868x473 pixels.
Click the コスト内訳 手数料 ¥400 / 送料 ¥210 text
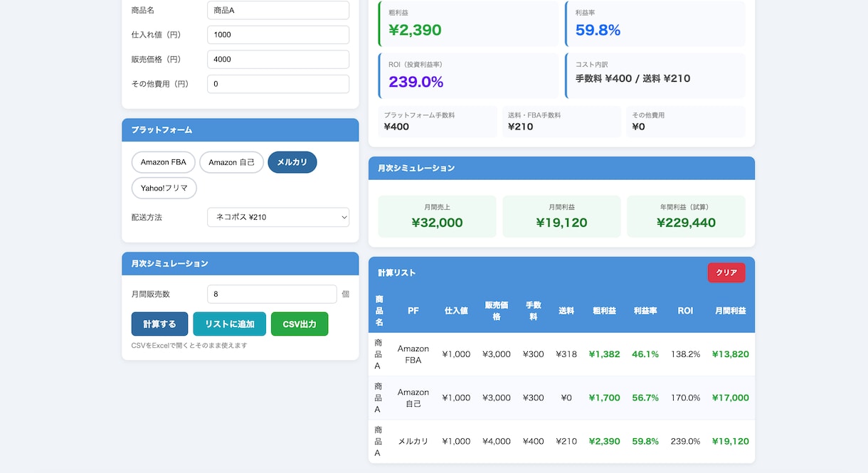pyautogui.click(x=633, y=78)
